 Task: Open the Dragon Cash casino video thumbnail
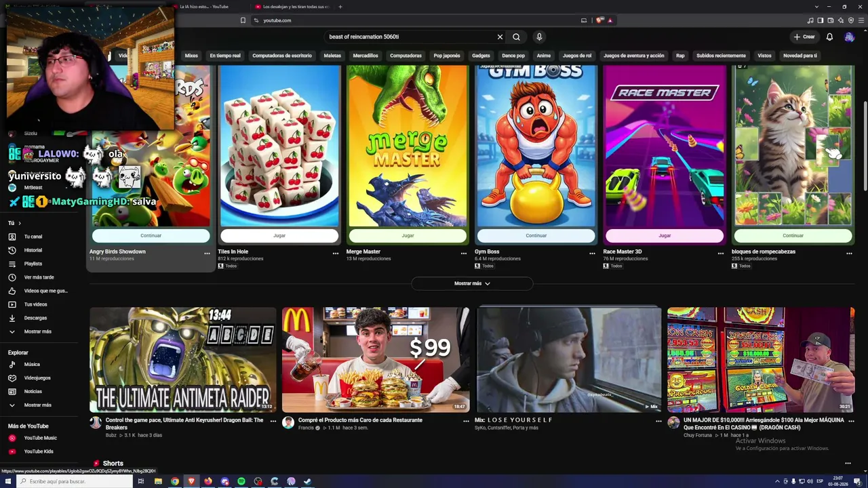[761, 360]
